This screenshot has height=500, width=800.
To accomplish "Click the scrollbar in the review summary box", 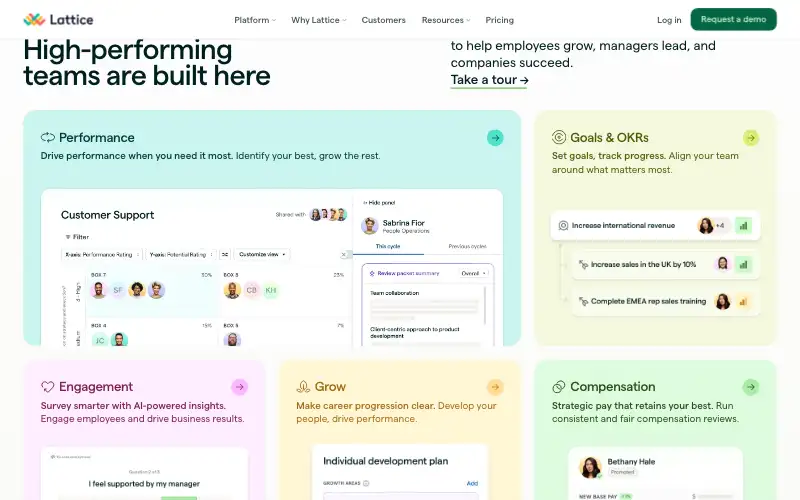I will pyautogui.click(x=485, y=306).
